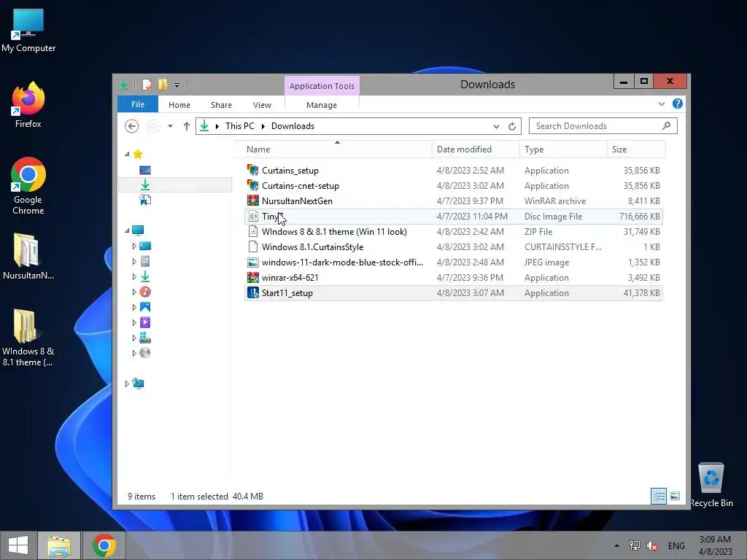Open the Videos folder icon in tree

click(145, 322)
